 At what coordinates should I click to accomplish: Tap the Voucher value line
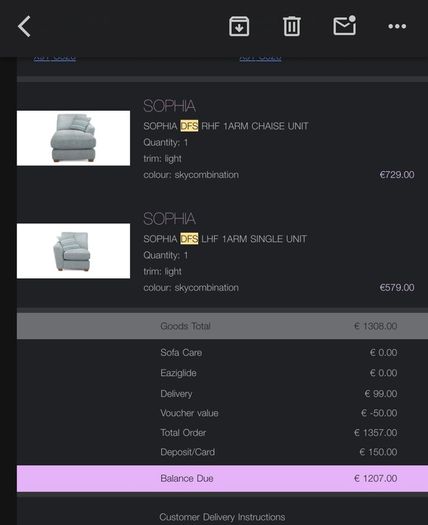[x=279, y=413]
